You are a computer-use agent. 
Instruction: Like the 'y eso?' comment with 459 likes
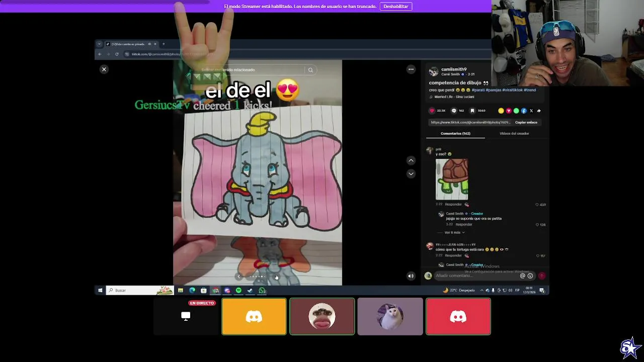(537, 205)
